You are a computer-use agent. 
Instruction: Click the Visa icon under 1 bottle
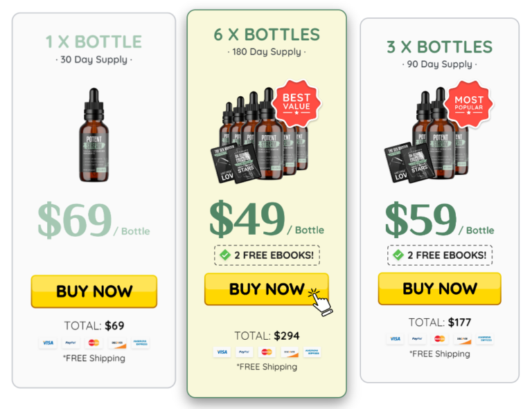click(48, 343)
